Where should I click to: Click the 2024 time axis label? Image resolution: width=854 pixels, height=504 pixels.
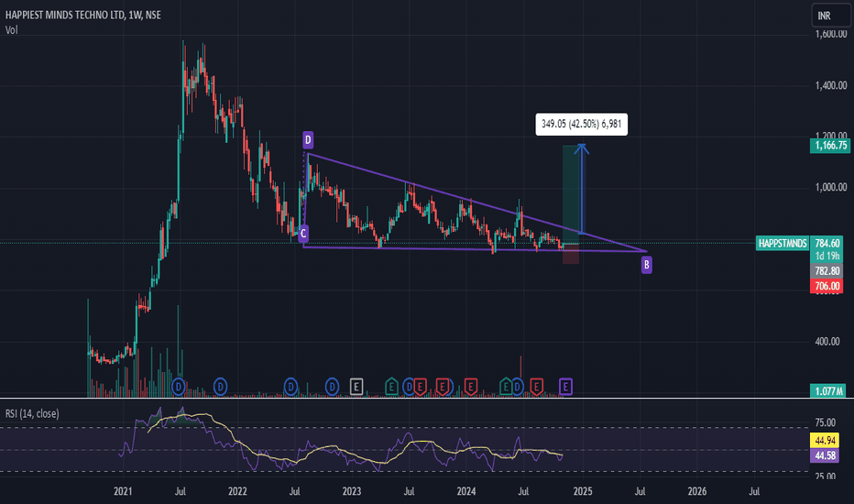coord(466,491)
